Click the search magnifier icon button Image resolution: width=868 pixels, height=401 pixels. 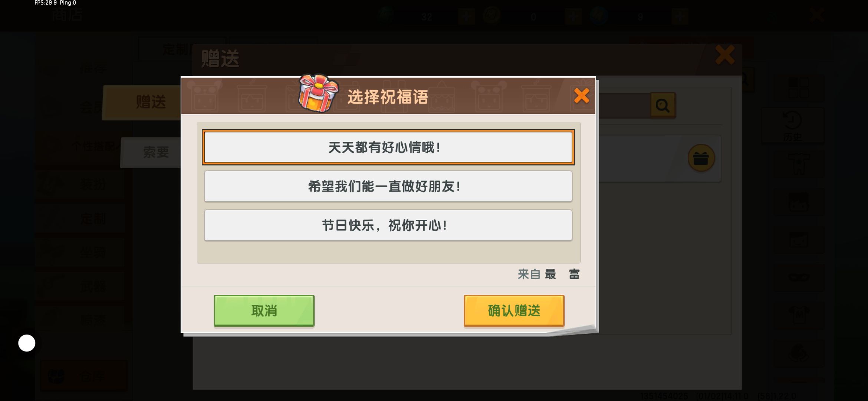(663, 105)
